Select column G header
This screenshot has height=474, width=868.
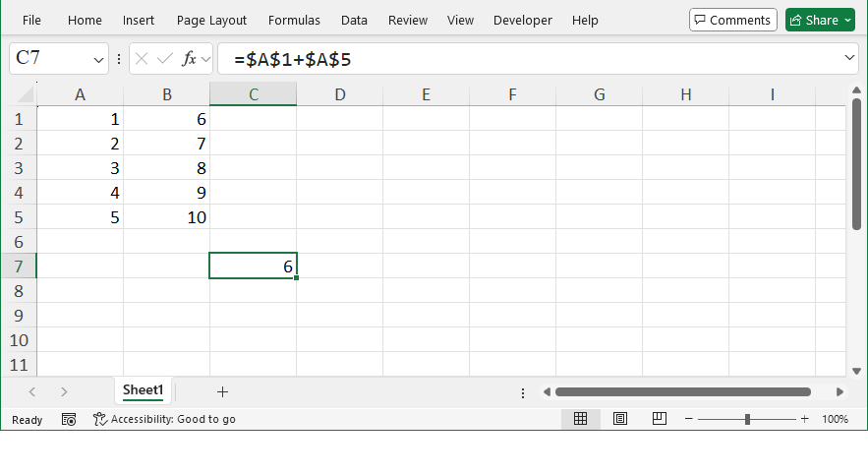click(600, 94)
